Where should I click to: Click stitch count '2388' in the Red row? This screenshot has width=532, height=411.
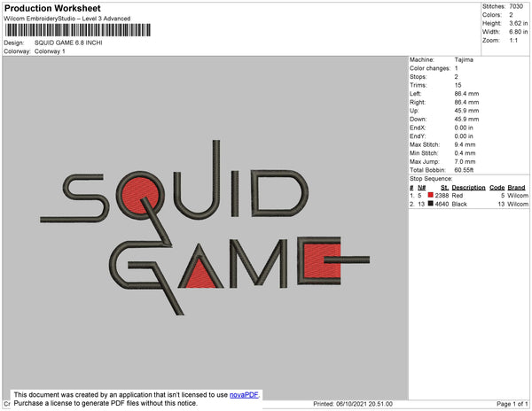pyautogui.click(x=442, y=196)
